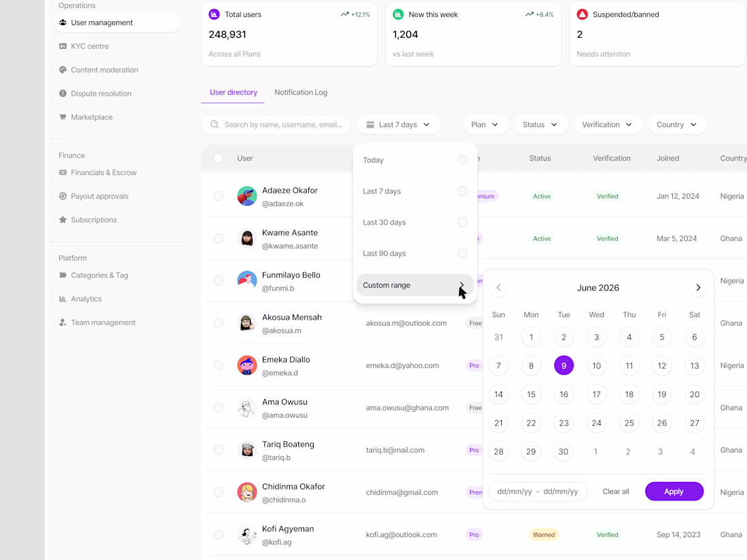747x560 pixels.
Task: Open the Country filter dropdown
Action: [x=677, y=124]
